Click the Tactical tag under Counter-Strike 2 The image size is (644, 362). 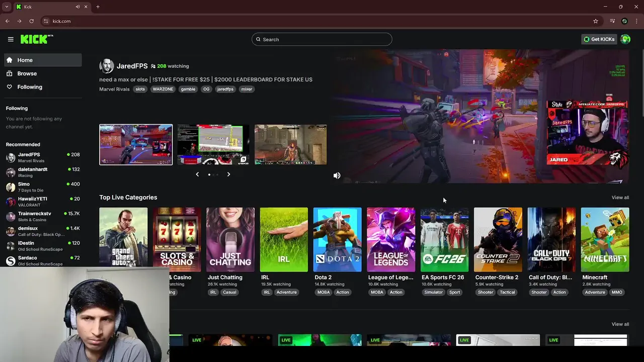pyautogui.click(x=507, y=292)
